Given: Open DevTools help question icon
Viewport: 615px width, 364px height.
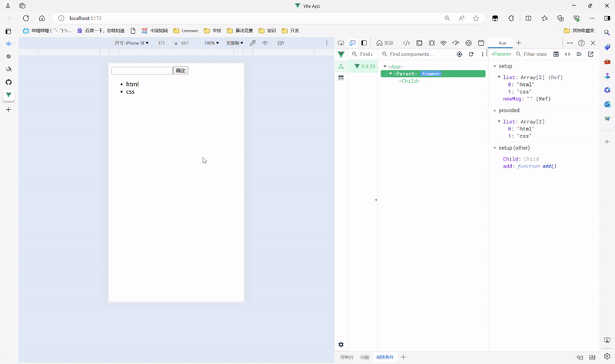Looking at the screenshot, I should [582, 43].
